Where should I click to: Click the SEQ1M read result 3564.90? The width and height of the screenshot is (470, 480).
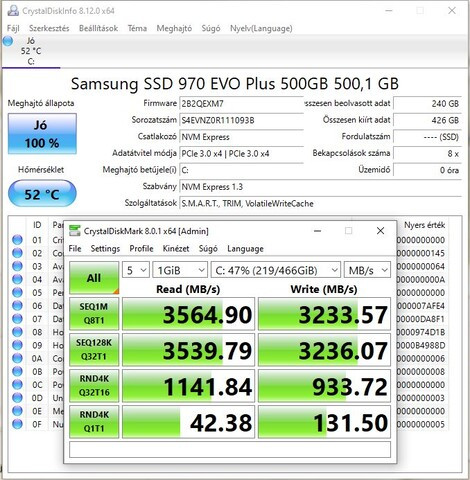pyautogui.click(x=188, y=314)
